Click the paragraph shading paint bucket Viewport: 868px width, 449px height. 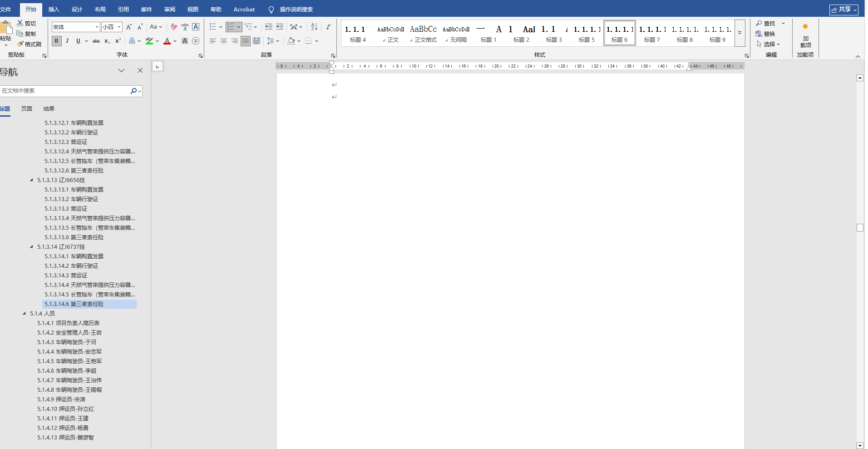pyautogui.click(x=291, y=41)
